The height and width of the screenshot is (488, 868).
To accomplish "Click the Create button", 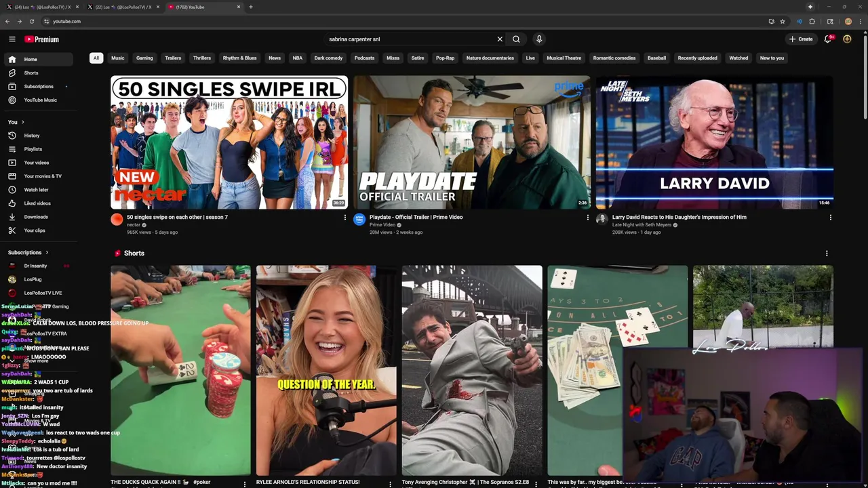I will 801,39.
